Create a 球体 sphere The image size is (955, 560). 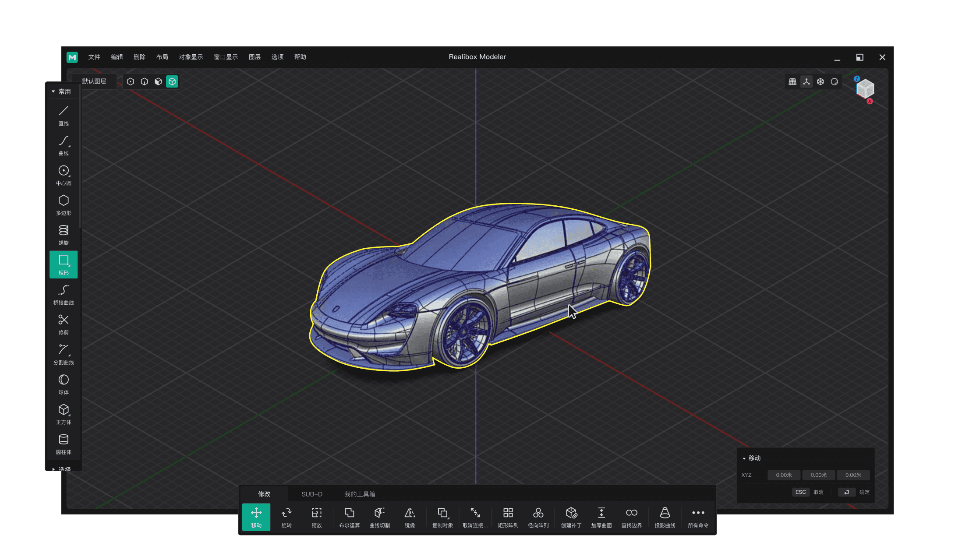(64, 384)
